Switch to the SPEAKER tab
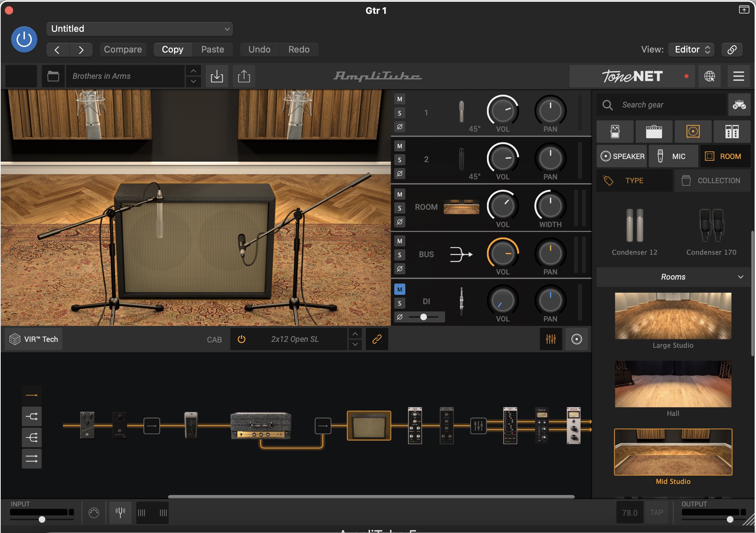Viewport: 756px width, 533px height. coord(622,156)
